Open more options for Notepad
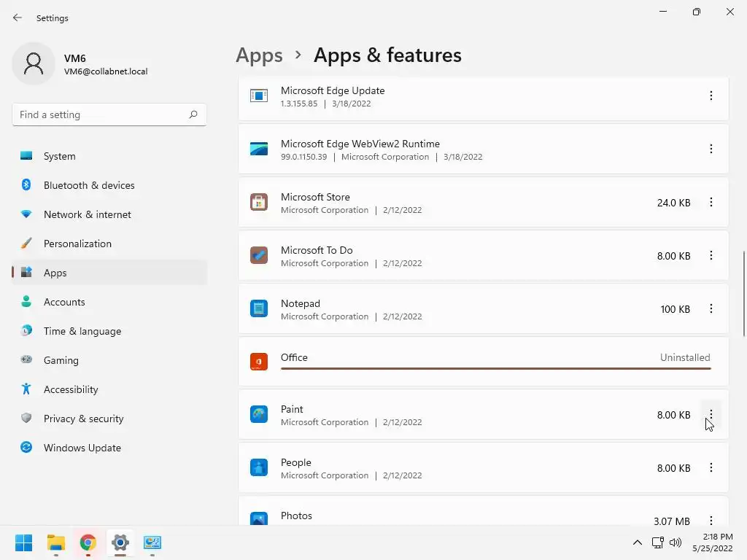747x560 pixels. coord(711,309)
